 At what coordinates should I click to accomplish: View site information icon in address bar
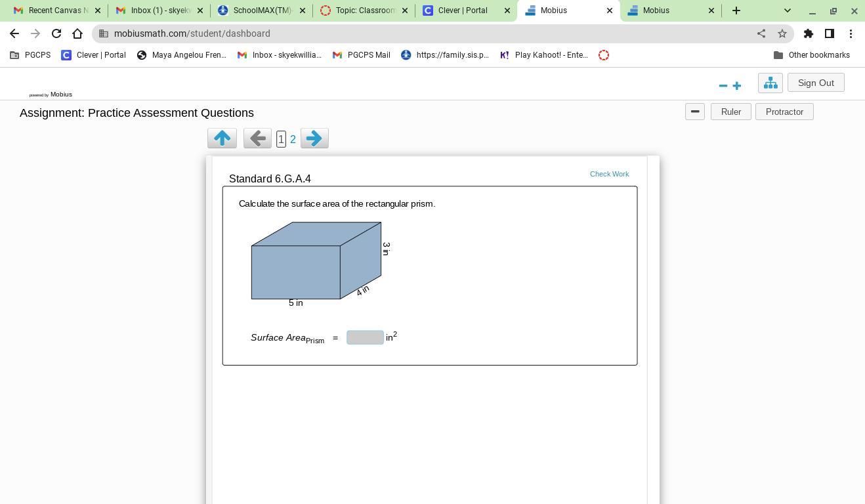(104, 33)
